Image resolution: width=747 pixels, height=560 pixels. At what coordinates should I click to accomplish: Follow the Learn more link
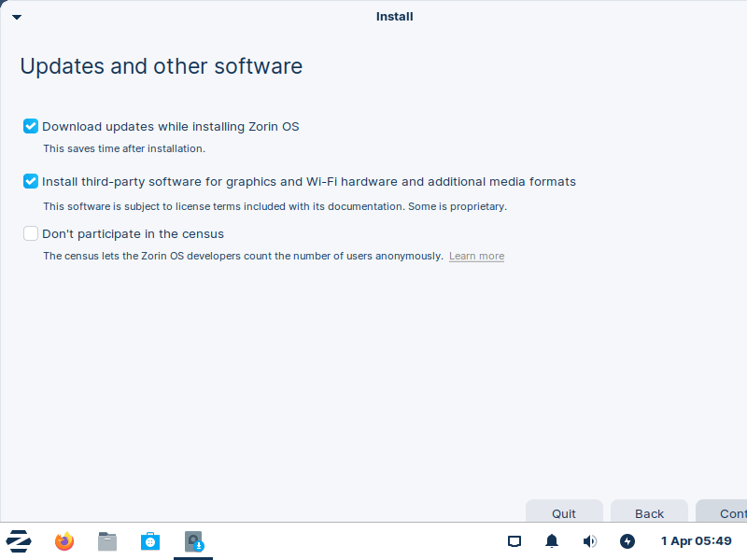tap(476, 256)
